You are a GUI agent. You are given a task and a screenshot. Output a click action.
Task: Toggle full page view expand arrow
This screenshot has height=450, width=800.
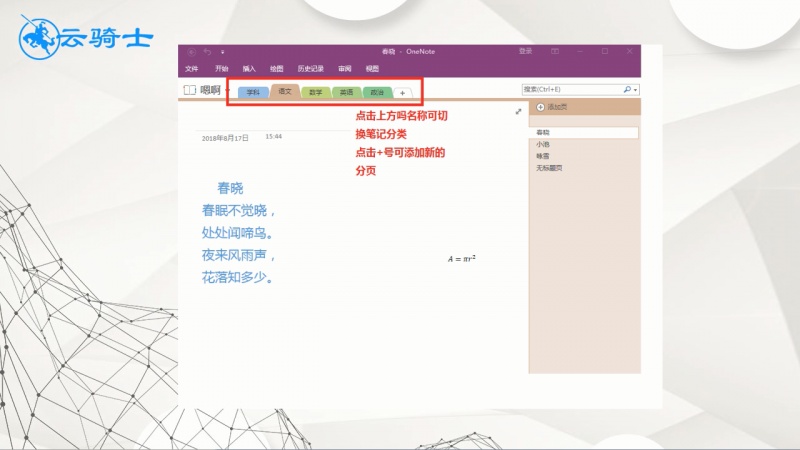click(518, 111)
